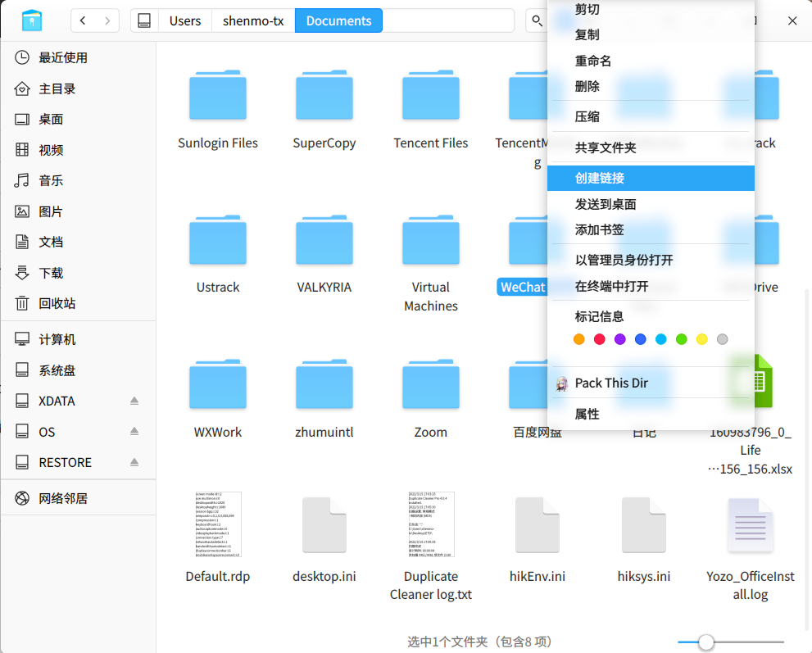Open Network Neighbors (网络邻居) in the sidebar
Screen dimensions: 812x653
click(x=78, y=499)
